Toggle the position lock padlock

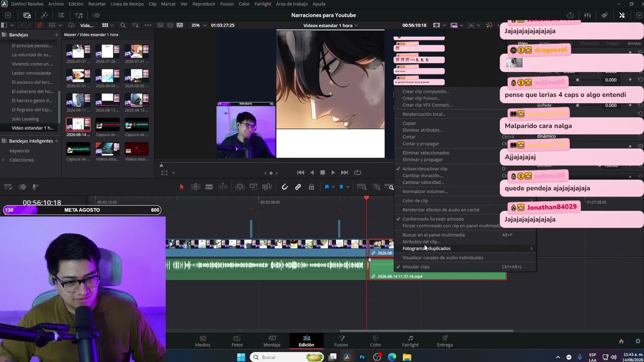coord(311,187)
